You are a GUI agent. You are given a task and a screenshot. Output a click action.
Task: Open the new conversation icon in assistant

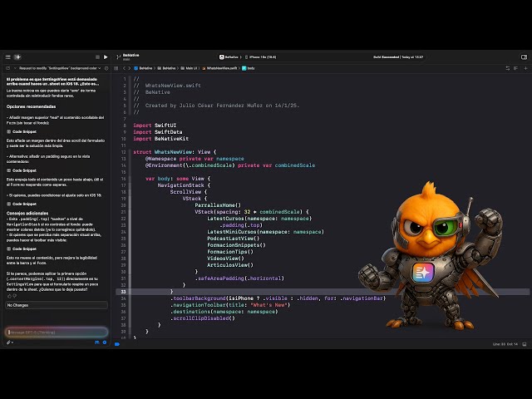[7, 68]
